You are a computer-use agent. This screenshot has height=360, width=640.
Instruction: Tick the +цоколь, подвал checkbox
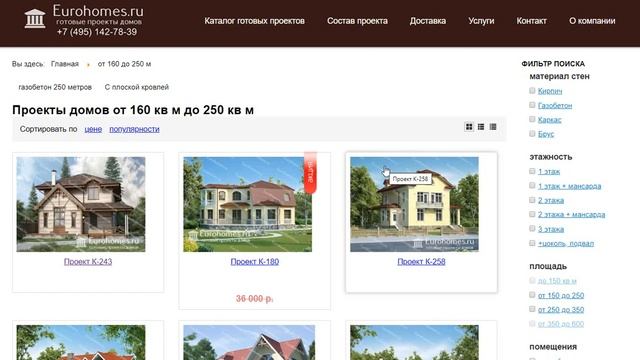(x=532, y=243)
